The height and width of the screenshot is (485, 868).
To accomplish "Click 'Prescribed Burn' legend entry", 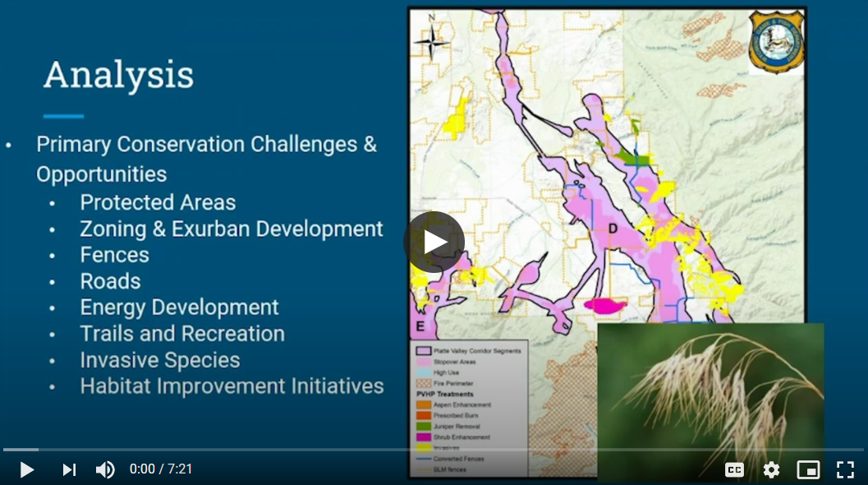I will [x=448, y=416].
